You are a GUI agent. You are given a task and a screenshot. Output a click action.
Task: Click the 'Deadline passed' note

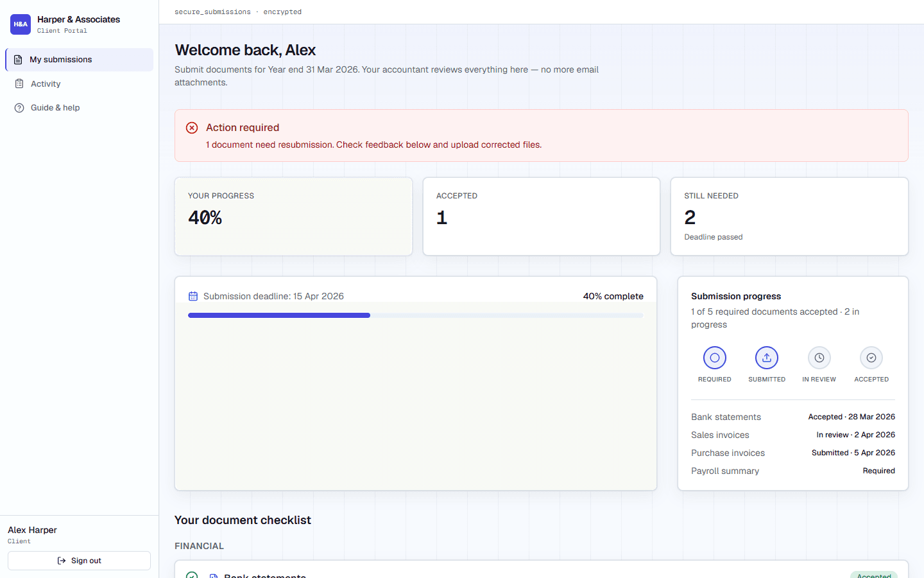(714, 237)
